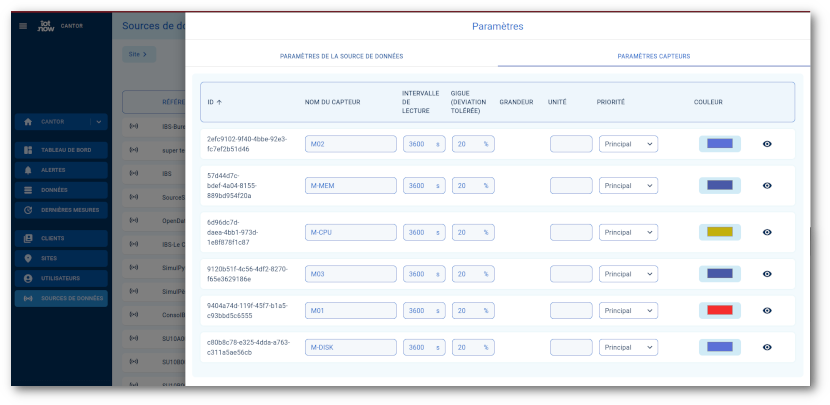Go to Alertes bell icon in sidebar
This screenshot has width=830, height=405.
click(28, 170)
